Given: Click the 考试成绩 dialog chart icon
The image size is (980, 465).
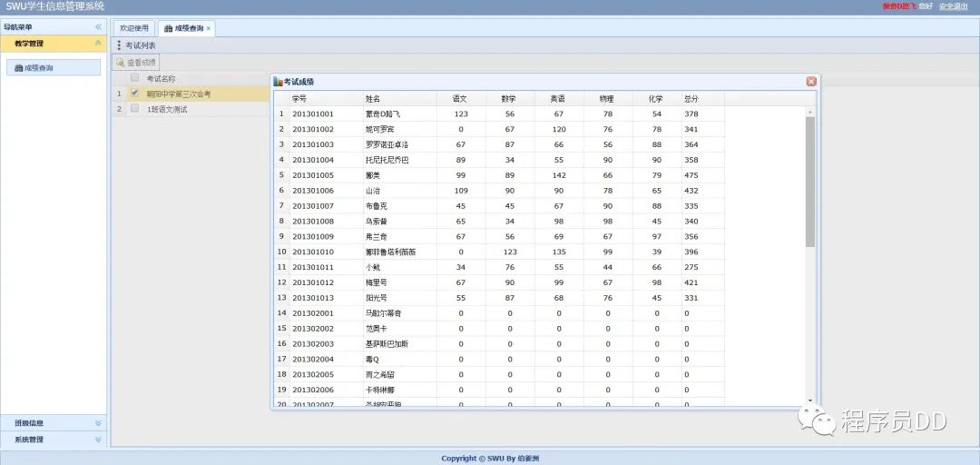Looking at the screenshot, I should [x=279, y=82].
